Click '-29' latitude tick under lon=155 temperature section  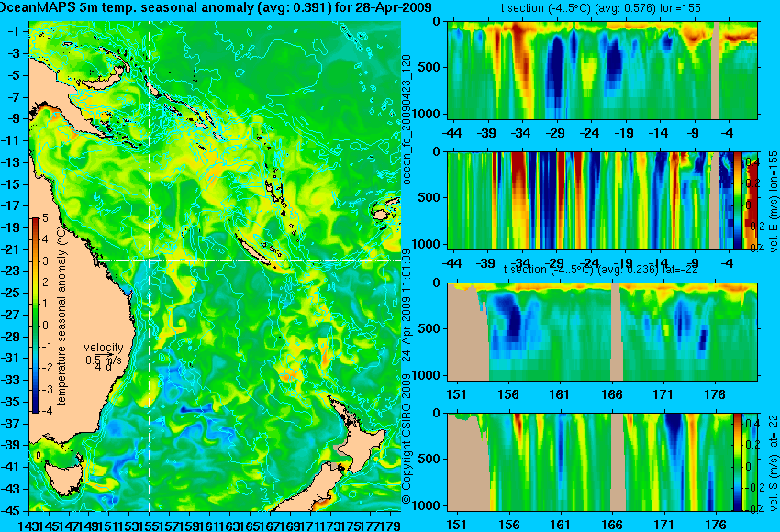[x=556, y=133]
